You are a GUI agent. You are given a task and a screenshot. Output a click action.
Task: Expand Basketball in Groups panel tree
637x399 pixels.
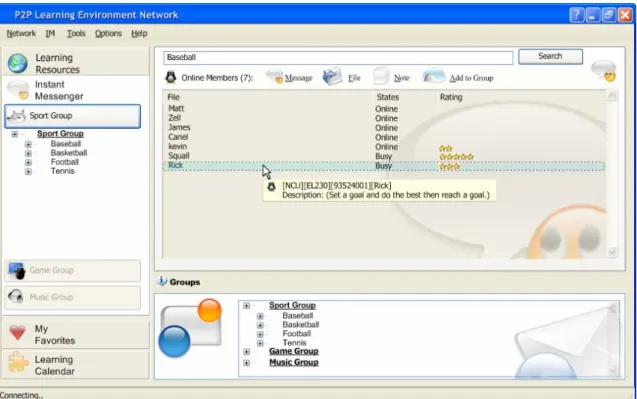coord(260,325)
